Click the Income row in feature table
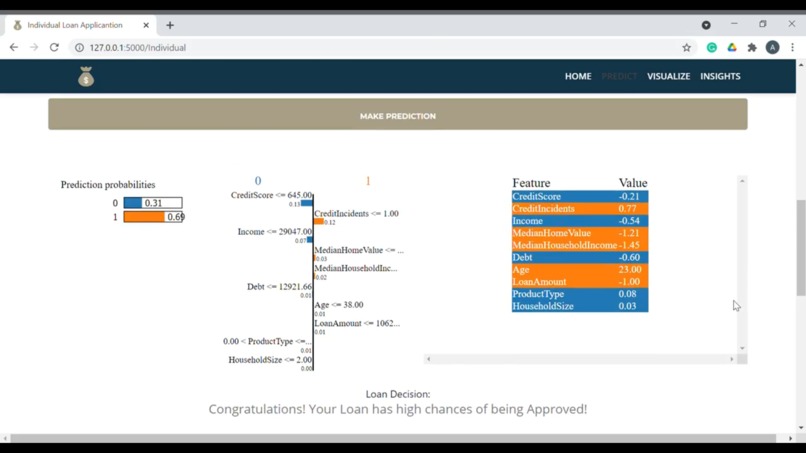The image size is (806, 453). (x=580, y=221)
